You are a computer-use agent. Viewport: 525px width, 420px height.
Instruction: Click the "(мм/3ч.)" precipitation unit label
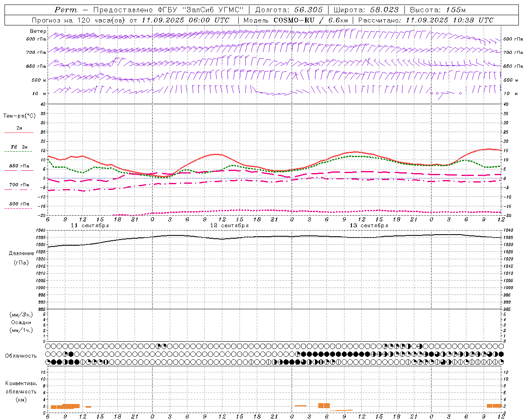(21, 315)
